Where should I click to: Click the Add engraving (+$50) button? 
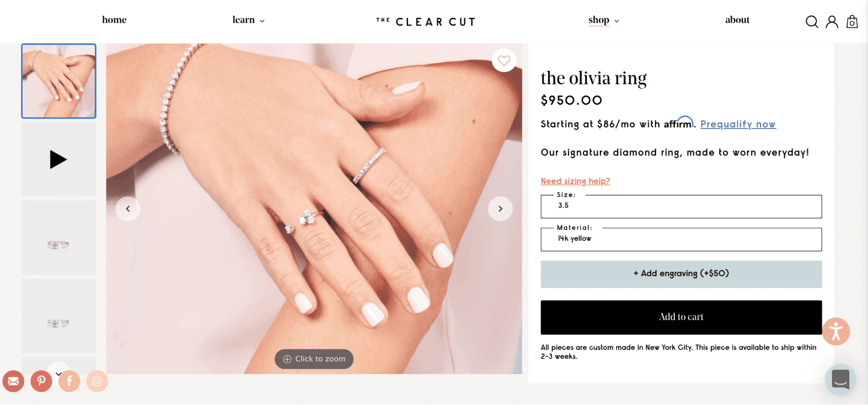click(681, 274)
